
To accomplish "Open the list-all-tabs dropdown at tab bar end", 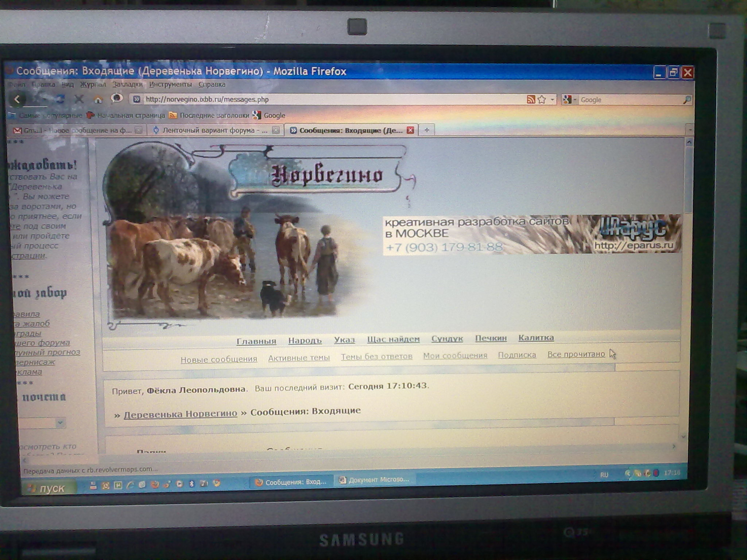I will click(x=690, y=130).
